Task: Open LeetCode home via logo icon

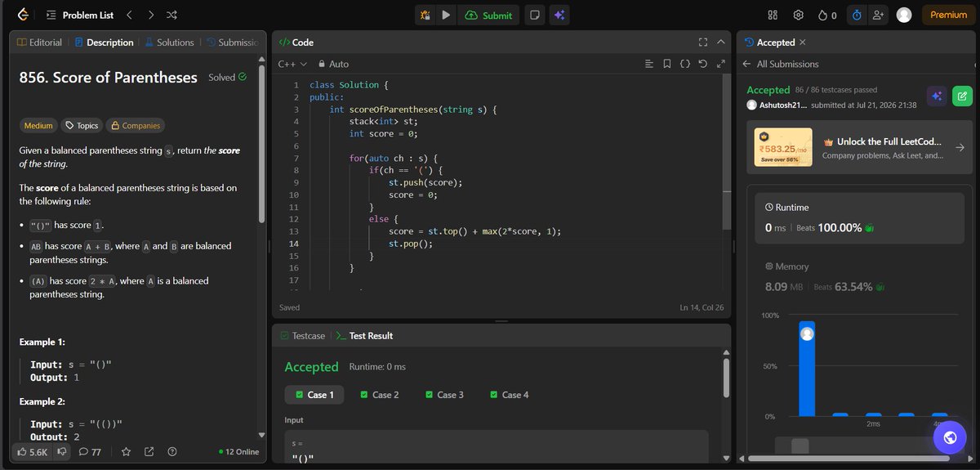Action: 22,15
